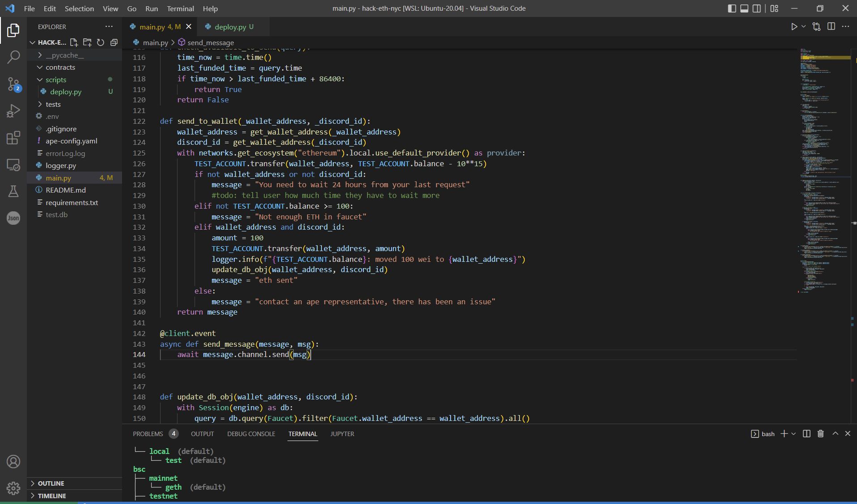Customize layout icon in title bar

tap(774, 8)
